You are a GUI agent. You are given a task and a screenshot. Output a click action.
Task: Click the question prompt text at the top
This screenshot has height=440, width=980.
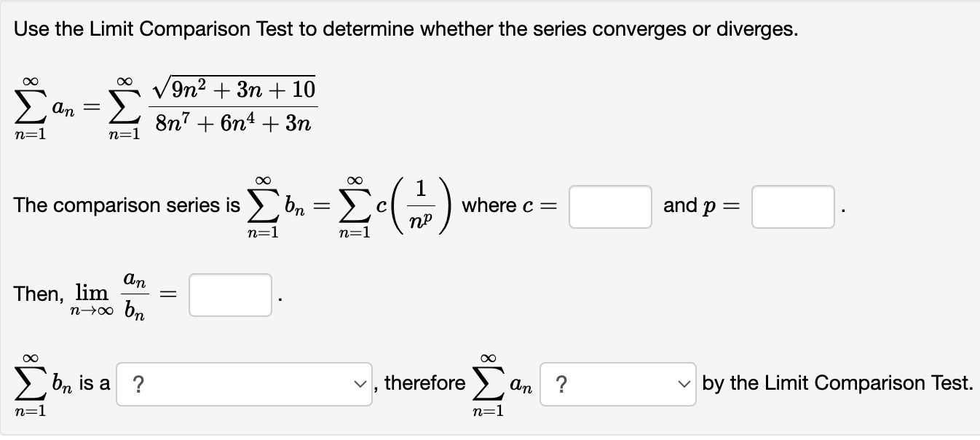click(x=404, y=28)
